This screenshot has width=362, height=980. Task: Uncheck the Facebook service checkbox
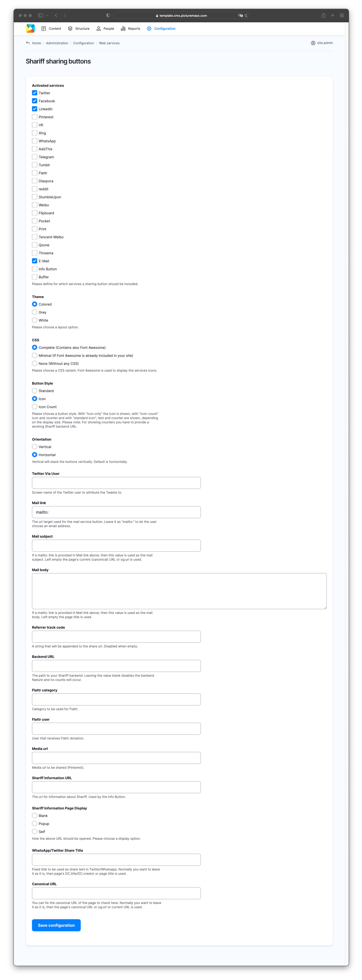(x=35, y=101)
